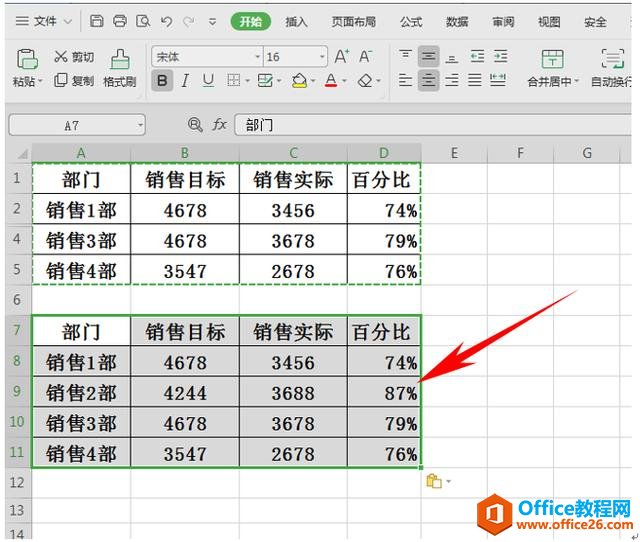Click the Save icon in quick toolbar
Image resolution: width=640 pixels, height=542 pixels.
pos(96,21)
